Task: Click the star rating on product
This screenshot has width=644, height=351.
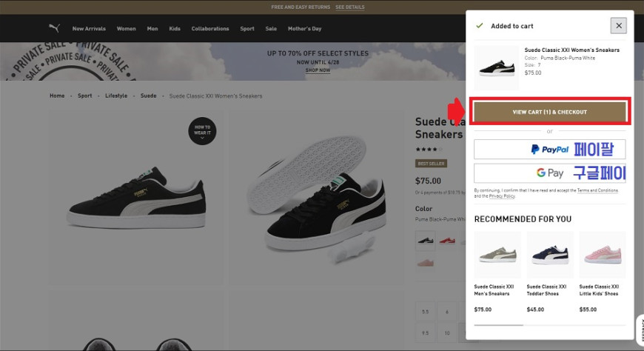Action: [429, 149]
